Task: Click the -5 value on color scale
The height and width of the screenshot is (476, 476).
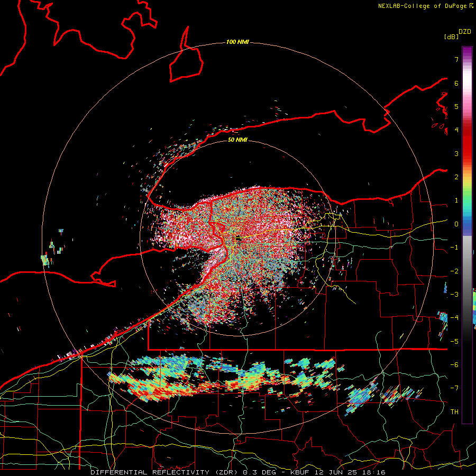Action: tap(454, 342)
